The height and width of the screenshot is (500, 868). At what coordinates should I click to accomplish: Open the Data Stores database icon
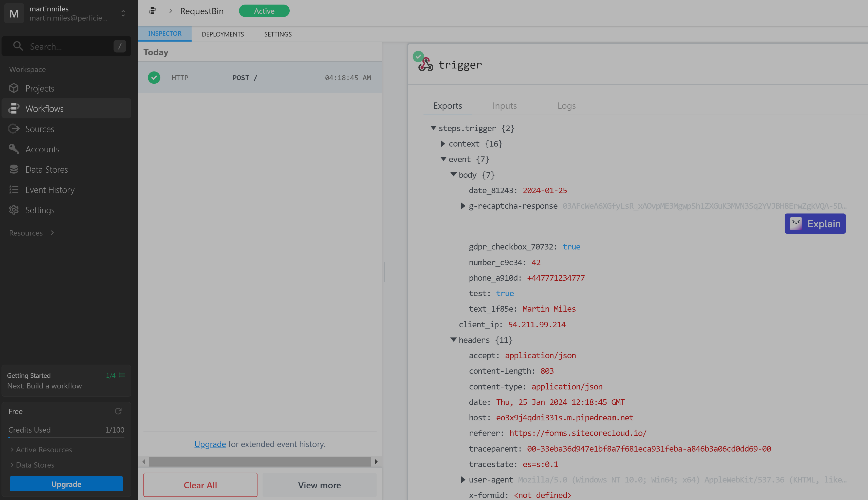[x=14, y=169]
